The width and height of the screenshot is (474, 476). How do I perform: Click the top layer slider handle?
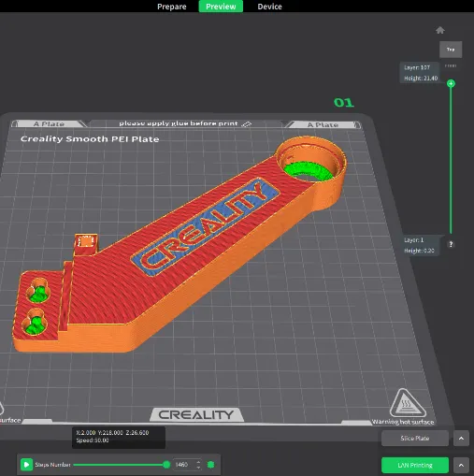point(451,83)
